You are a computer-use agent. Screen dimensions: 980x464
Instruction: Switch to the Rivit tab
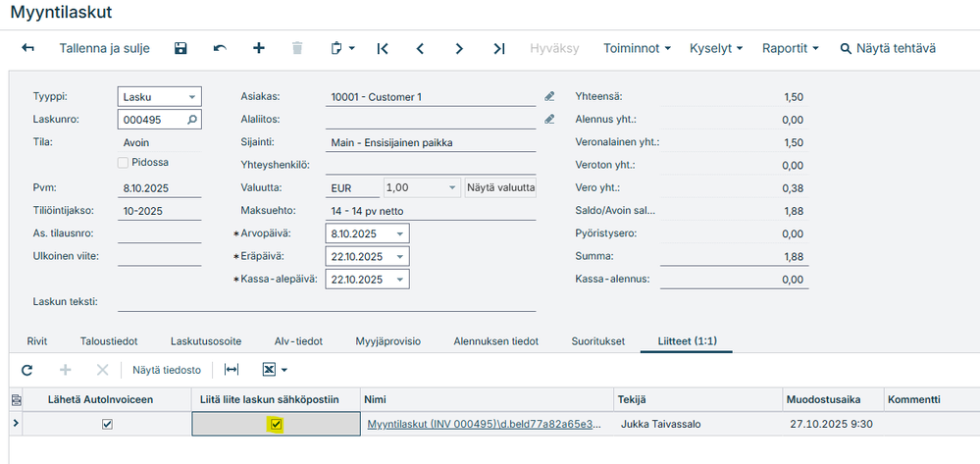pos(37,341)
